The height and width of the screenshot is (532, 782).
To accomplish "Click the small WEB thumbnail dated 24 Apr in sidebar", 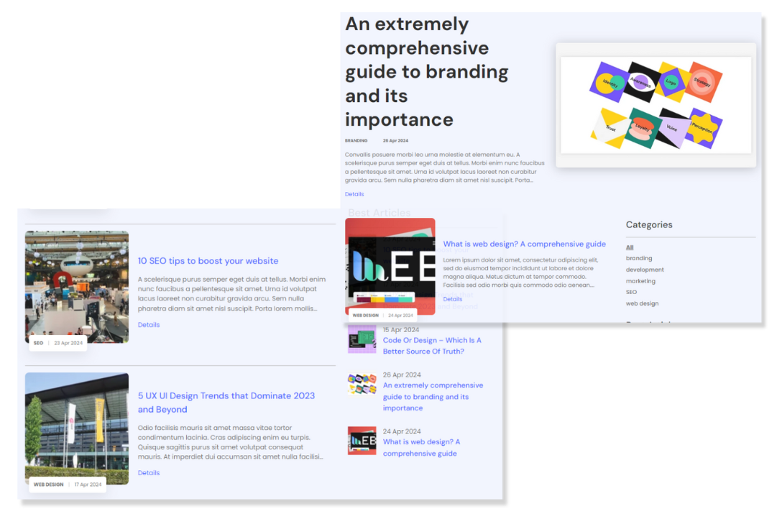I will [x=362, y=441].
